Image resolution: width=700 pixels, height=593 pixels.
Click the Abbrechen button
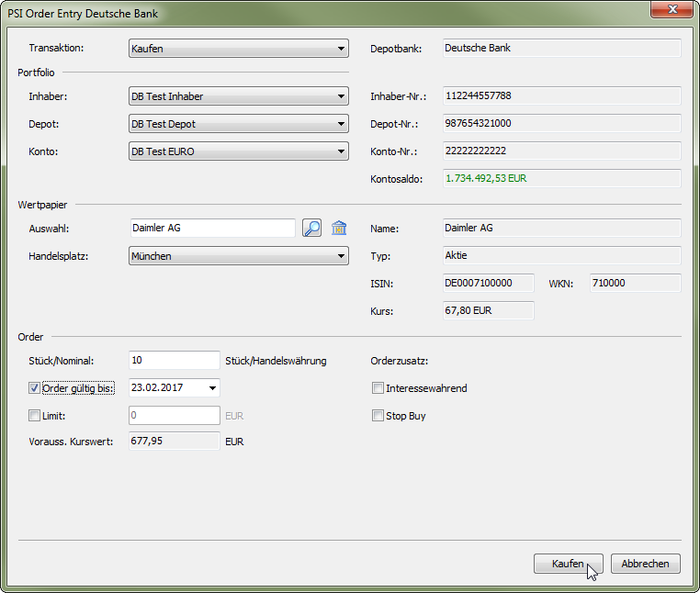coord(645,564)
